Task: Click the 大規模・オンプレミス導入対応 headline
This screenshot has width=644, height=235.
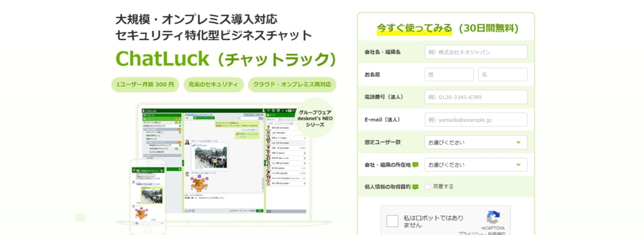Action: 196,19
